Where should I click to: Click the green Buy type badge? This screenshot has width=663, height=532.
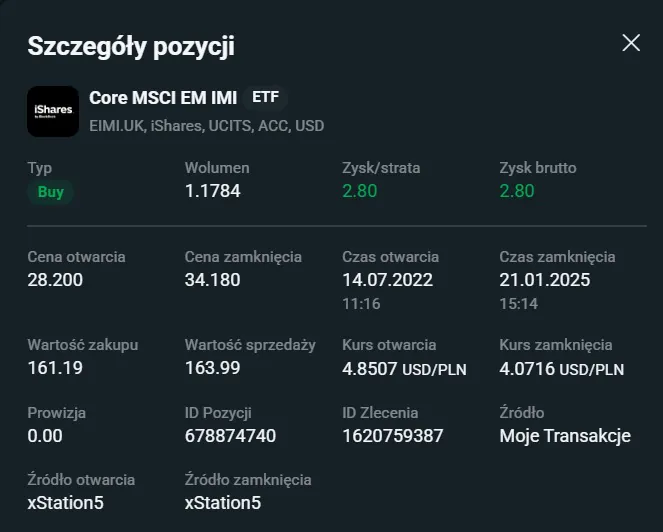(x=50, y=192)
